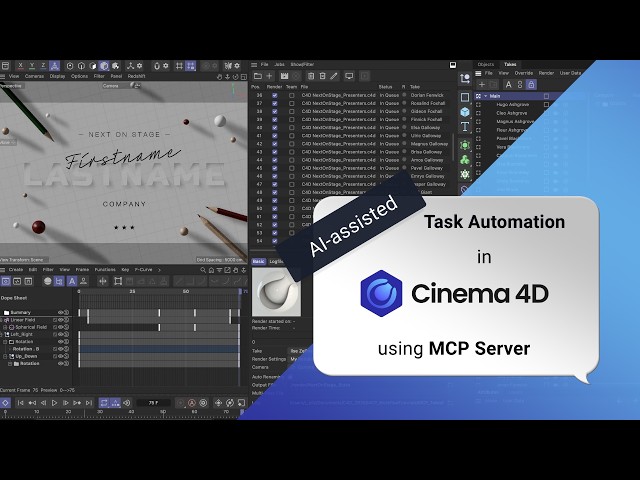Image resolution: width=640 pixels, height=480 pixels.
Task: Toggle the coordinate system icon beside Z
Action: 54,66
